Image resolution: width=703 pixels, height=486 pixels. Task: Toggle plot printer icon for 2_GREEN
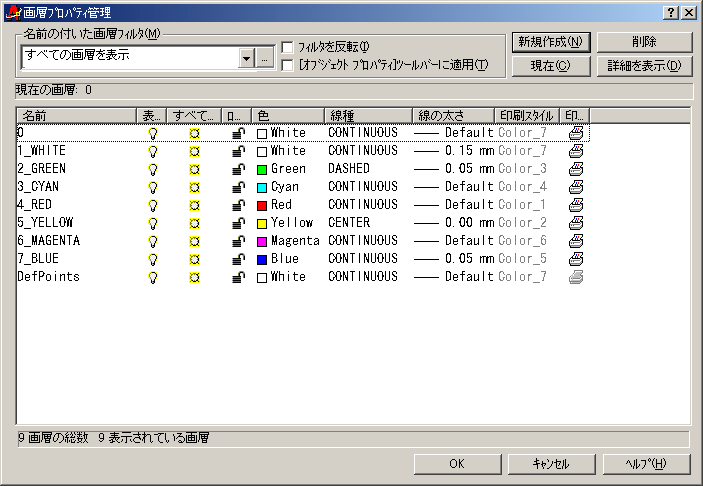(576, 169)
